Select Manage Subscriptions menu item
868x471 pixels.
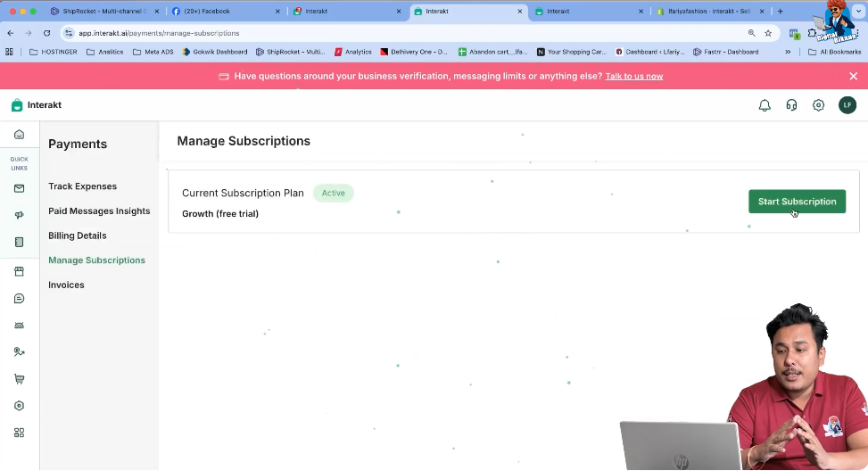(x=97, y=260)
